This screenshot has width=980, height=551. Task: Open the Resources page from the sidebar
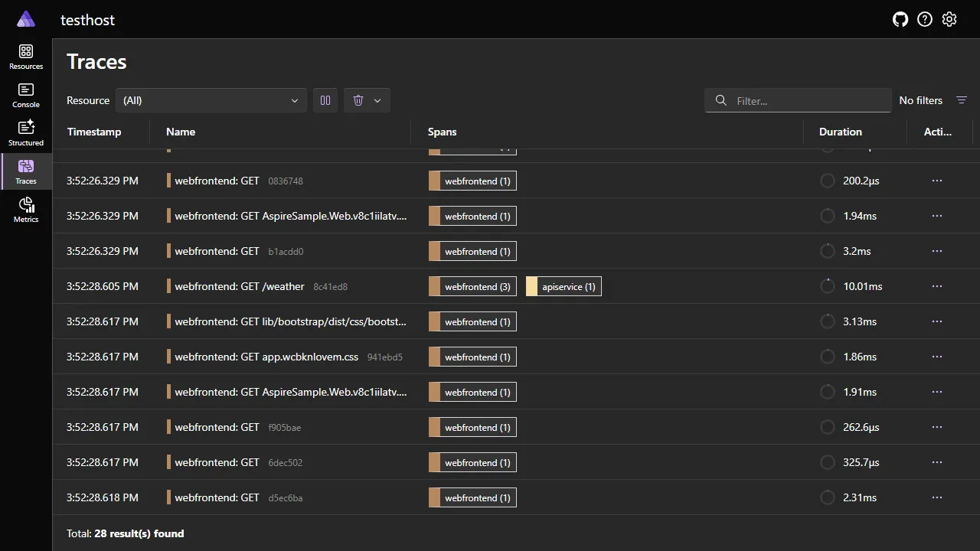pos(25,55)
